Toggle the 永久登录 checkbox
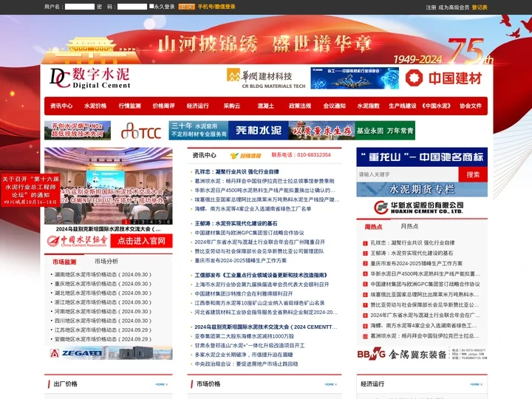Image resolution: width=532 pixels, height=399 pixels. click(151, 6)
